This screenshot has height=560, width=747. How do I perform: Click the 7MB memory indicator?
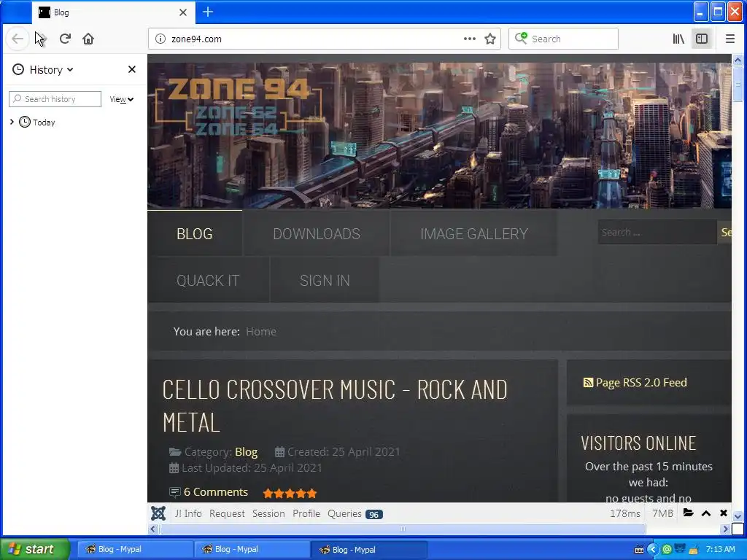tap(662, 513)
